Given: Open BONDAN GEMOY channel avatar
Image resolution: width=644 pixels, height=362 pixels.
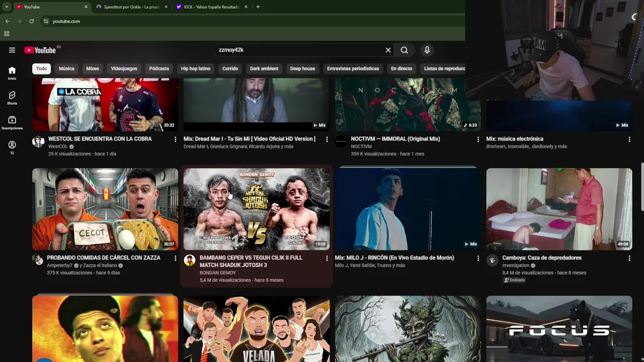Looking at the screenshot, I should 190,260.
